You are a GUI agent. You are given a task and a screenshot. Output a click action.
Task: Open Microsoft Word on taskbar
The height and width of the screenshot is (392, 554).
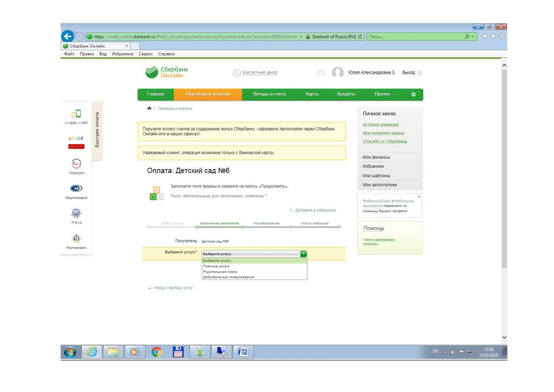pos(244,352)
